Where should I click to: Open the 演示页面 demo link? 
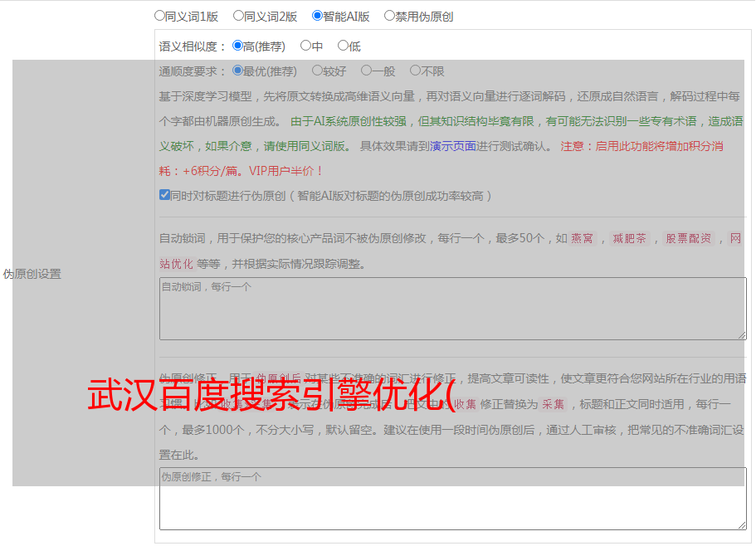point(452,146)
